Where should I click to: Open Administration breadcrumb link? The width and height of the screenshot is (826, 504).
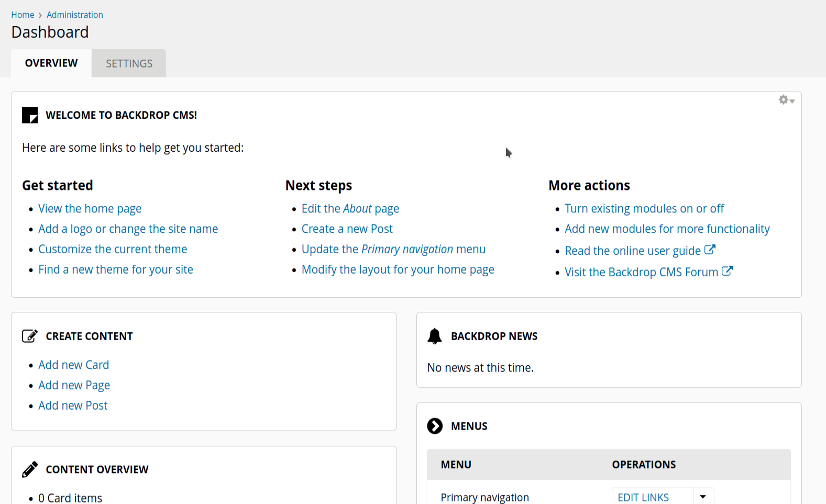(x=75, y=15)
